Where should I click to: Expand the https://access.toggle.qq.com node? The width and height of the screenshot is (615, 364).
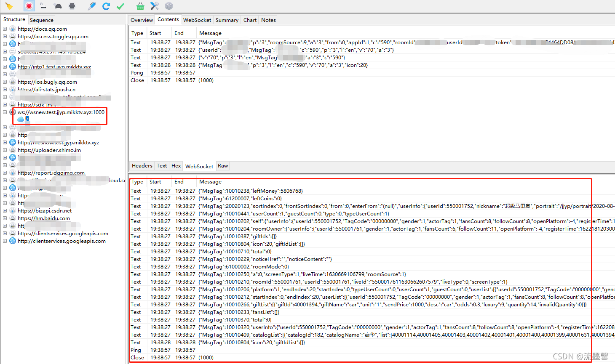click(x=5, y=37)
